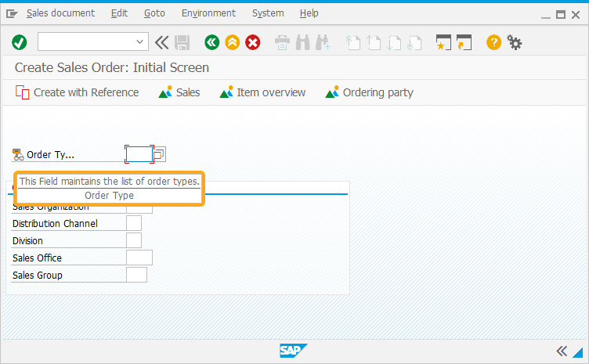The width and height of the screenshot is (589, 364).
Task: Click the Find Next binoculars-plus icon
Action: 323,42
